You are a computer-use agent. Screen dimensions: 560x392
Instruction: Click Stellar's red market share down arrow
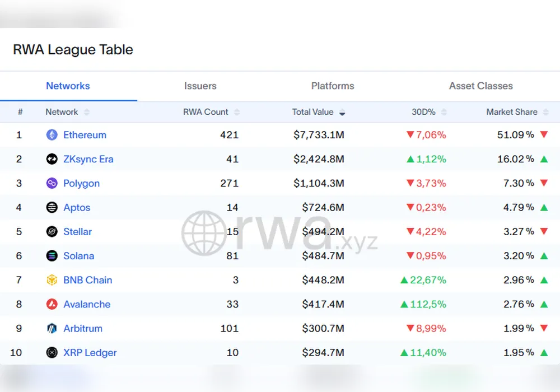coord(544,231)
